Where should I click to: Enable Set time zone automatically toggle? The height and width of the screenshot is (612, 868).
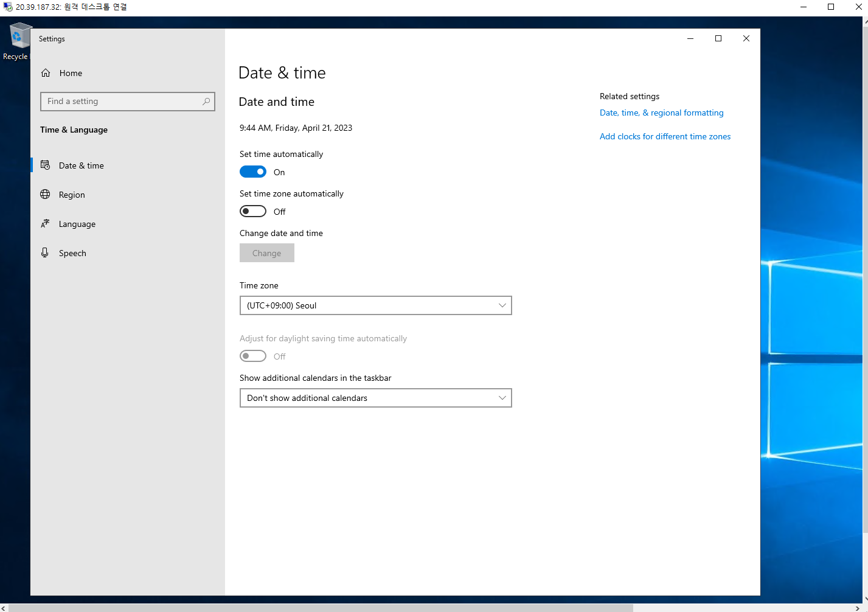pos(253,211)
